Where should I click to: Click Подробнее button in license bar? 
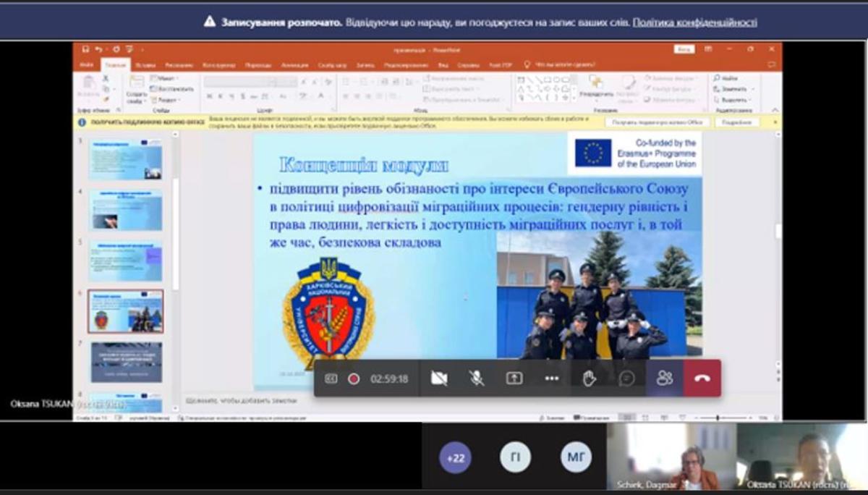click(737, 122)
